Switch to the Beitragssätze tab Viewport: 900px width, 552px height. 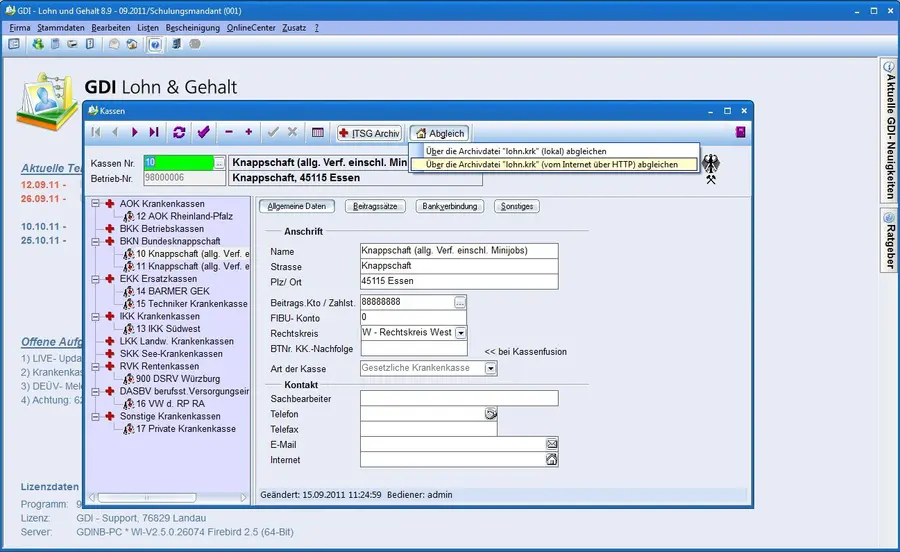coord(375,206)
